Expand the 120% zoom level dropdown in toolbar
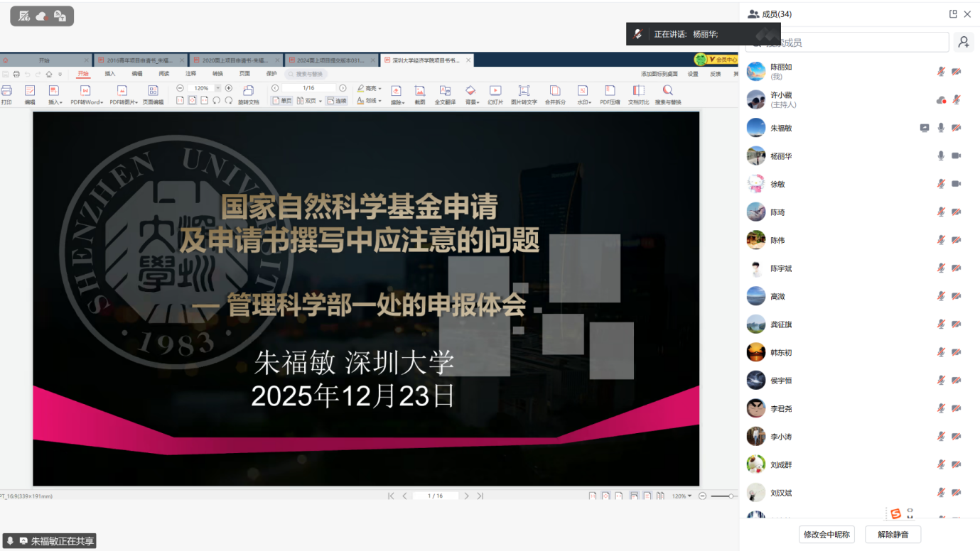Image resolution: width=980 pixels, height=551 pixels. coord(217,88)
